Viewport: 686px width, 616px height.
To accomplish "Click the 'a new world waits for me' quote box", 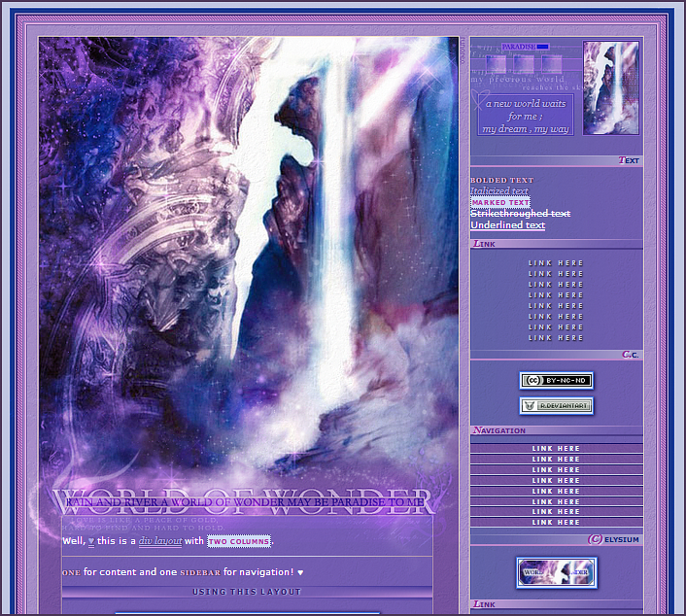I will pos(526,116).
